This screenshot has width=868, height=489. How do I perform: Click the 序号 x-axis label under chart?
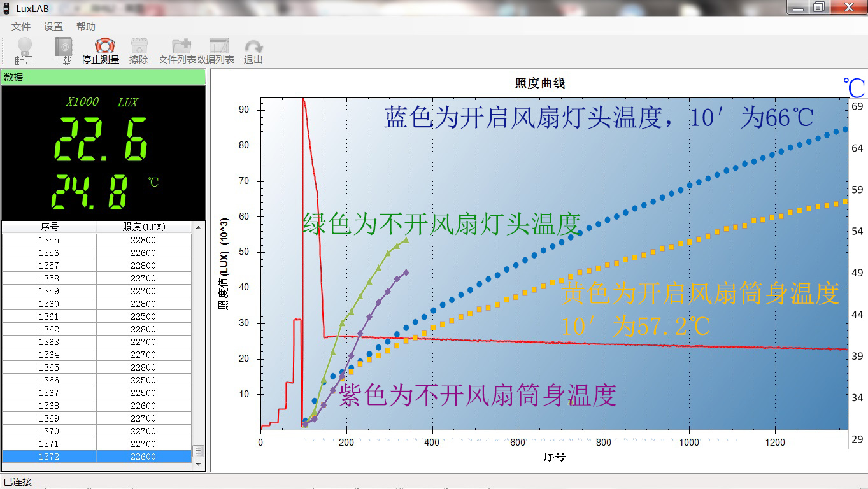(x=554, y=457)
